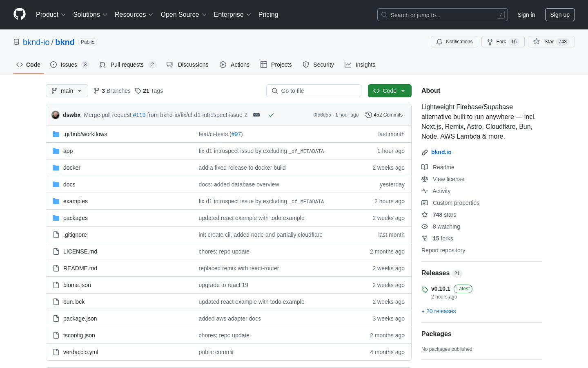This screenshot has height=368, width=588.
Task: Click the Sign up button
Action: tap(560, 15)
